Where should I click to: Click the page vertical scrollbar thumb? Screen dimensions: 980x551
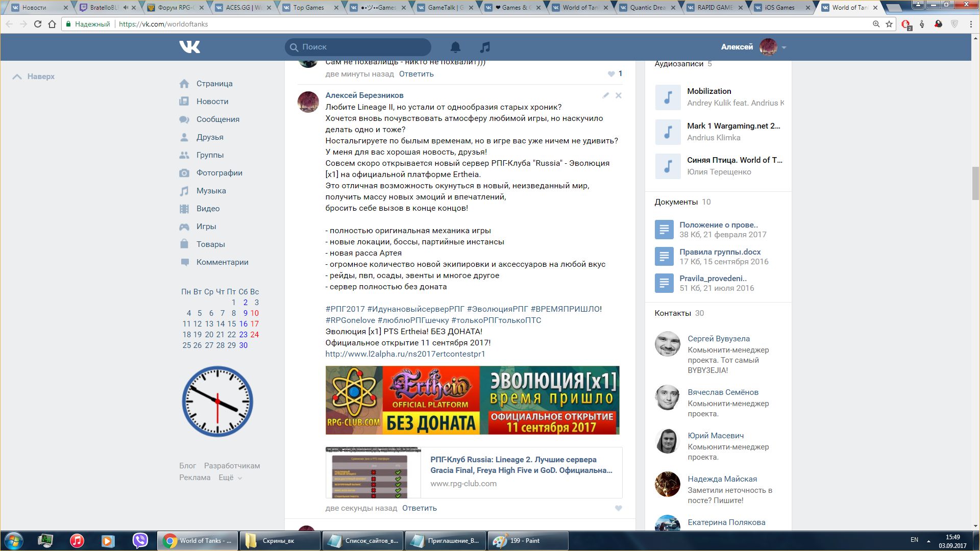(x=975, y=183)
